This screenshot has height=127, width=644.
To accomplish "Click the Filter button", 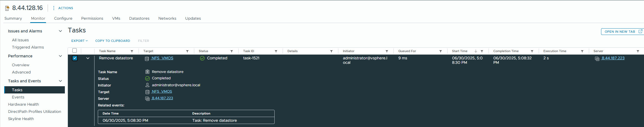I will click(x=144, y=41).
